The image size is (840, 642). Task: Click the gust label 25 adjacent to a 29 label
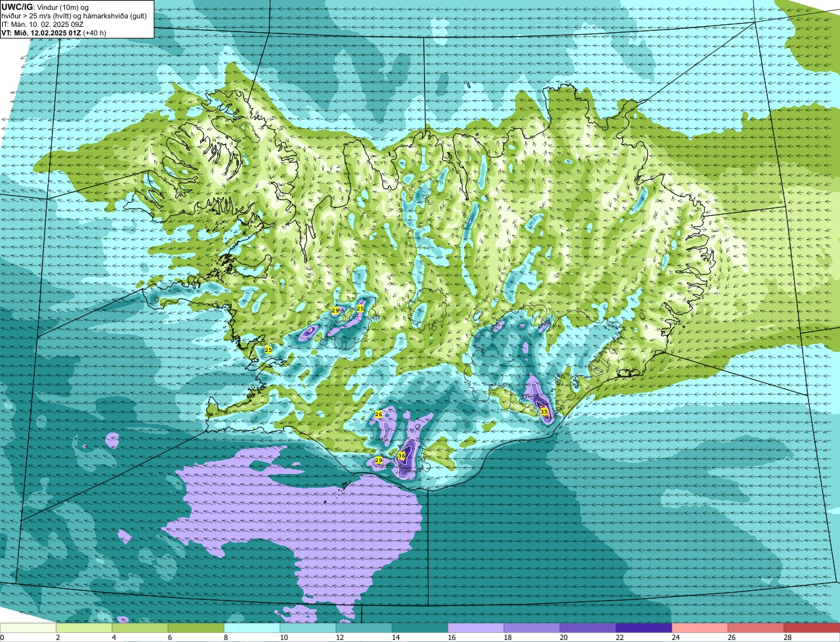[x=360, y=308]
